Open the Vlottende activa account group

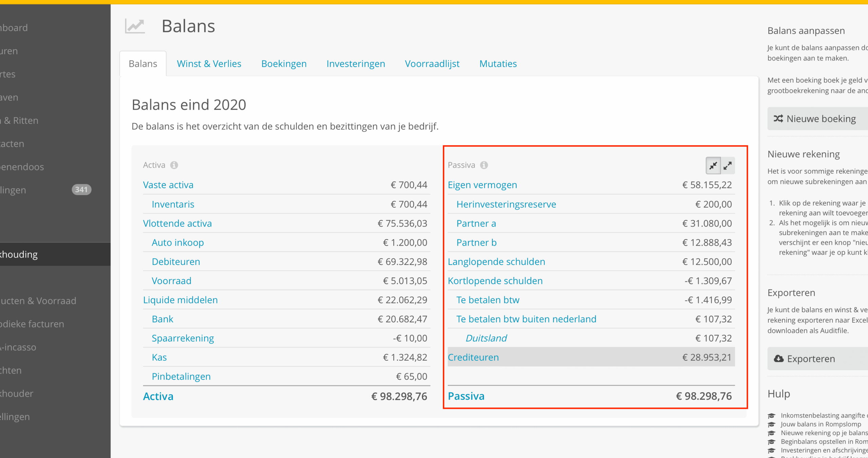click(177, 223)
